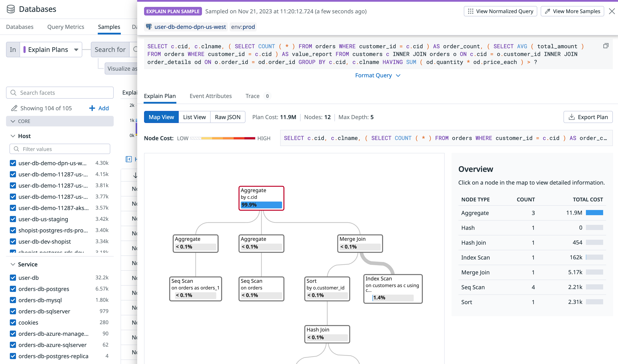618x364 pixels.
Task: Click the pencil edit icon beside Showing 104
Action: [x=14, y=108]
